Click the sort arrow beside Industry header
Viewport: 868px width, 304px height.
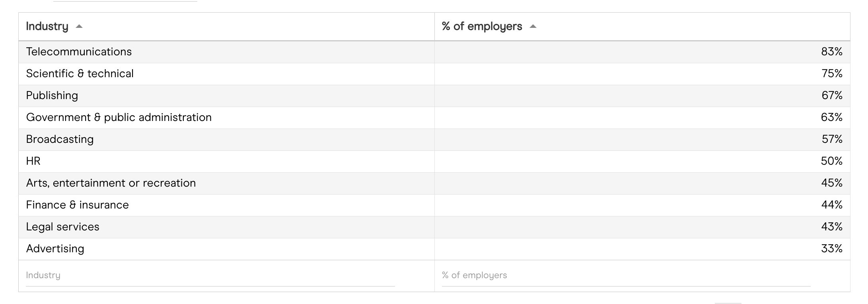(79, 27)
